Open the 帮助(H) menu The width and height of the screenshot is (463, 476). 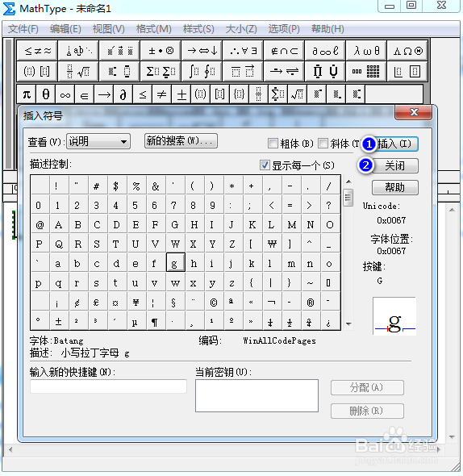(327, 29)
